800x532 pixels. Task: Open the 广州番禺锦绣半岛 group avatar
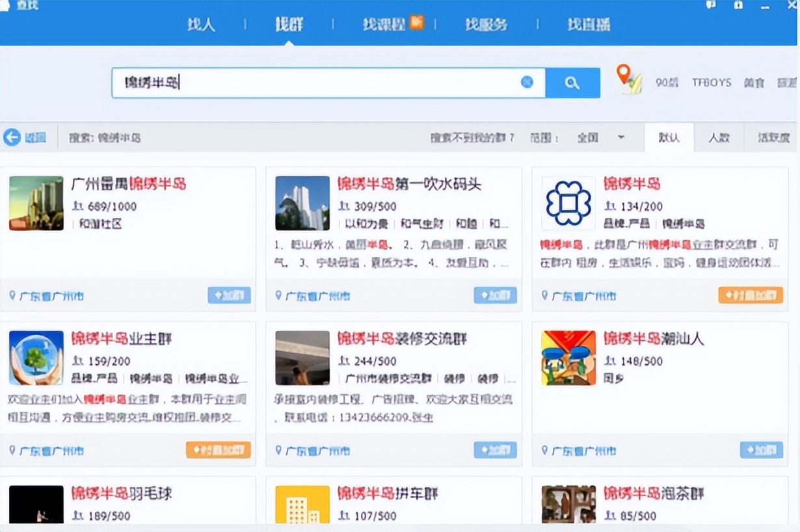tap(36, 203)
